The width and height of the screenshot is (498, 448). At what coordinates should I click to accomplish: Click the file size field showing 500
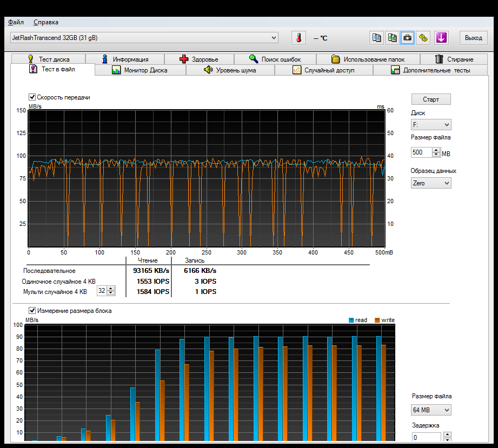coord(421,152)
